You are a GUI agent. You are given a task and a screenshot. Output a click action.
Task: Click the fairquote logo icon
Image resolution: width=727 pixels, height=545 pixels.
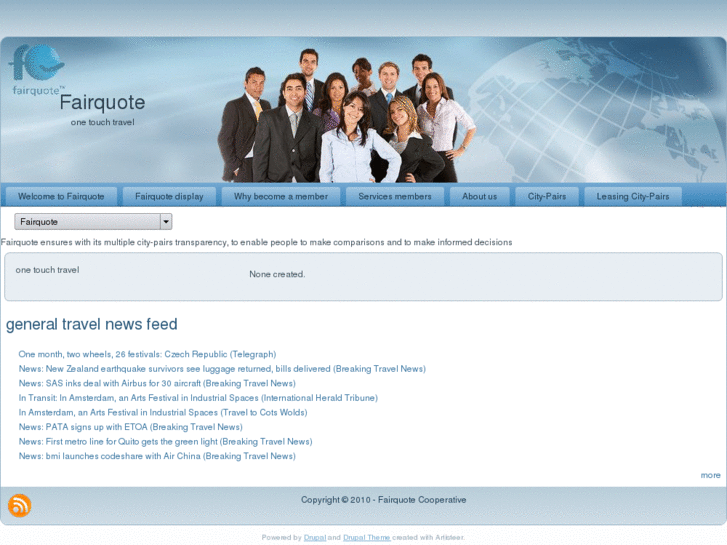pos(37,70)
